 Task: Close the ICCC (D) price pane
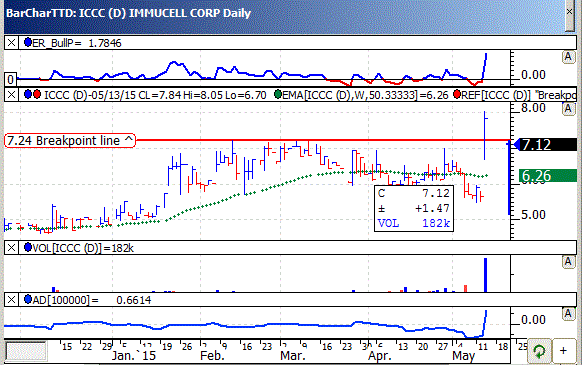[x=12, y=95]
